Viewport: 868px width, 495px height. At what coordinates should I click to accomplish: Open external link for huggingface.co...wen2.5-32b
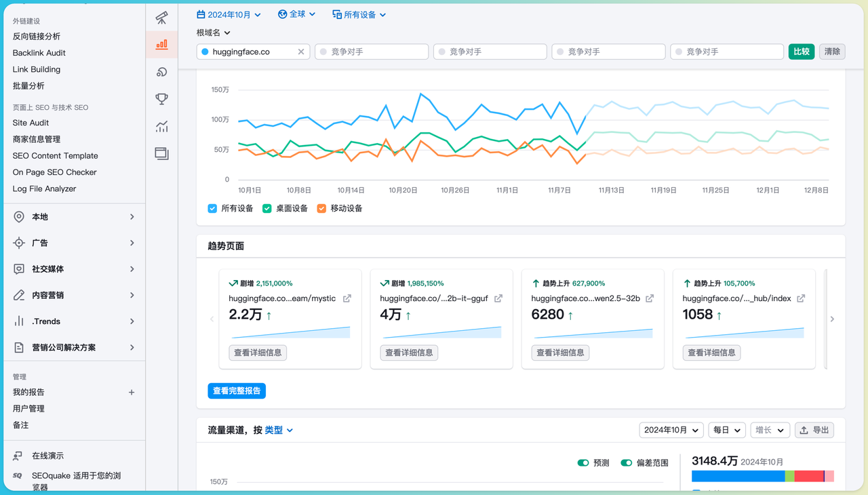[x=650, y=298]
